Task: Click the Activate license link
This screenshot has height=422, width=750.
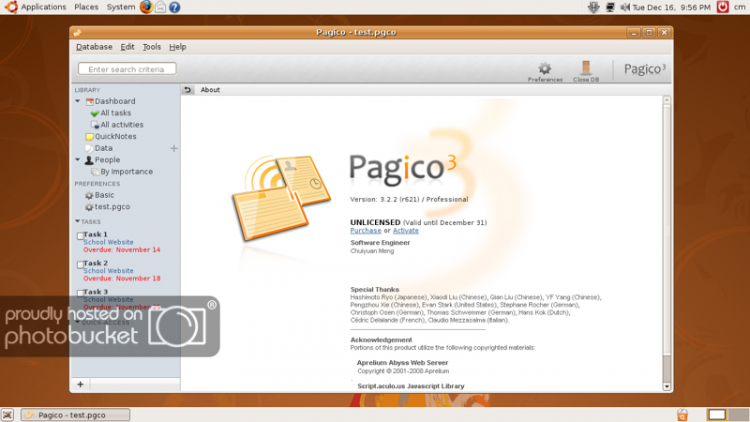Action: pyautogui.click(x=406, y=231)
